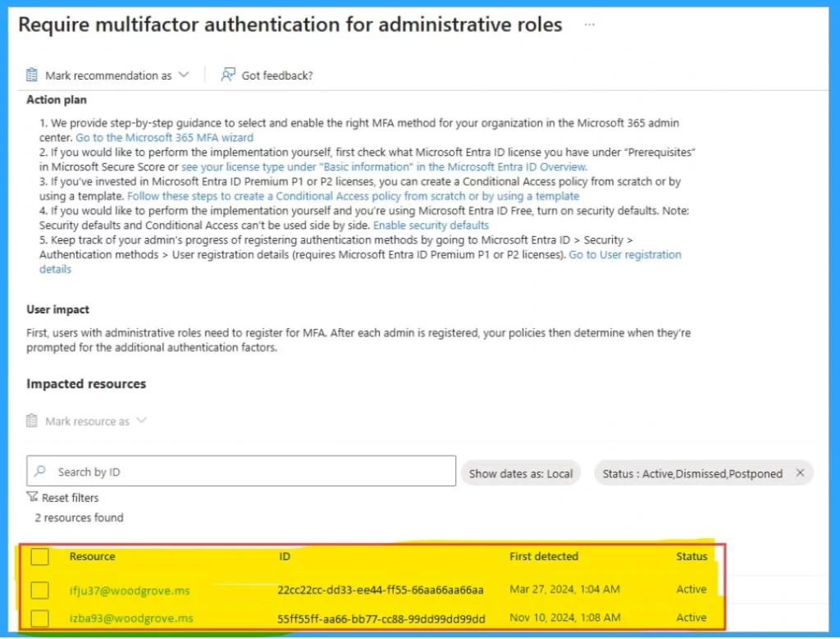Viewport: 840px width, 639px height.
Task: Click the Got feedback? button
Action: click(x=267, y=75)
